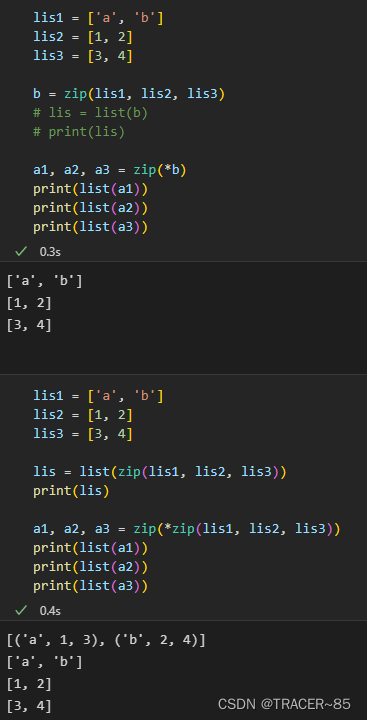Click 'lis1 = ['a', 'b']' in the 0.3s cell

[98, 18]
